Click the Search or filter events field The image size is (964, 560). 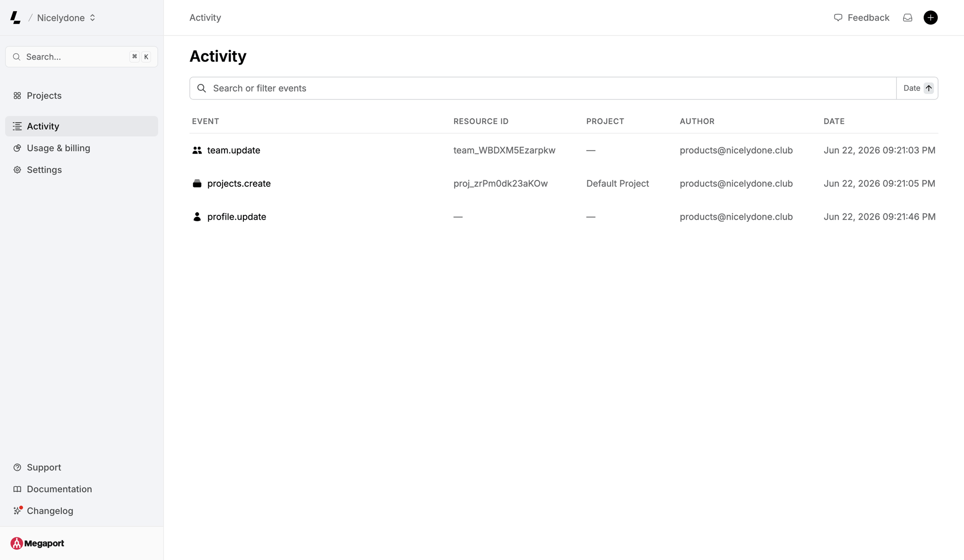[x=543, y=88]
